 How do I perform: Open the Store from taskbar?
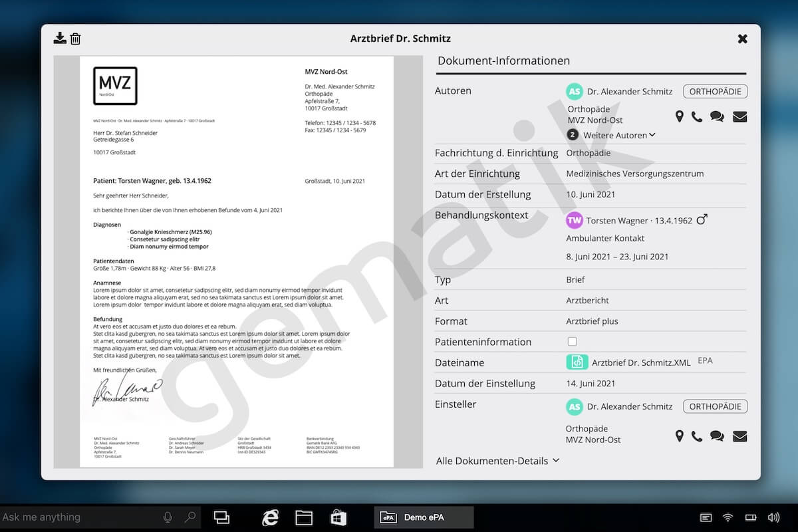coord(338,517)
